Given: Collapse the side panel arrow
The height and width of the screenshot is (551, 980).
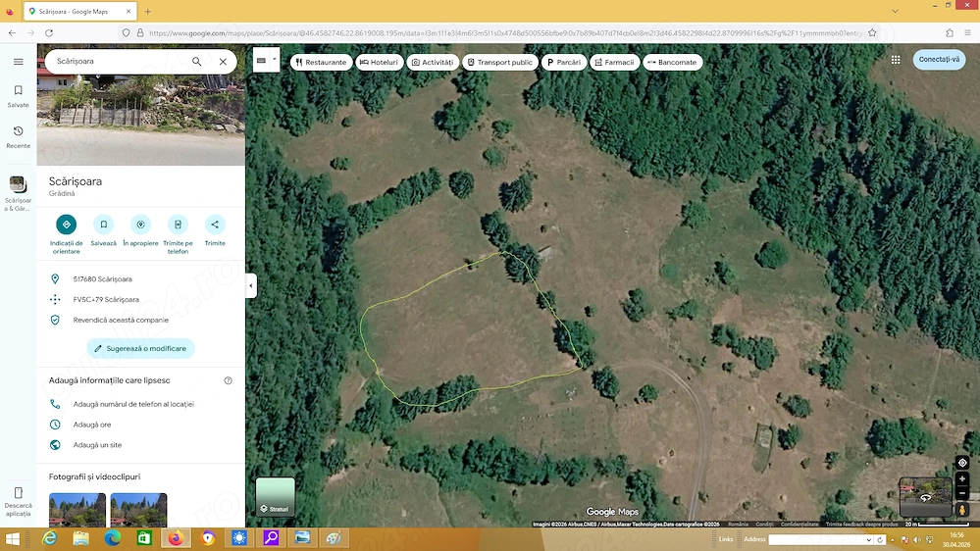Looking at the screenshot, I should tap(251, 285).
